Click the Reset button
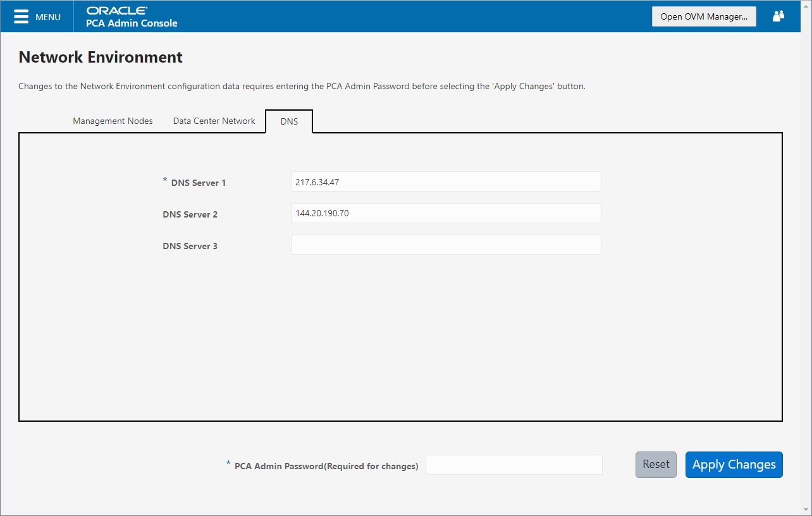The image size is (812, 516). coord(656,464)
